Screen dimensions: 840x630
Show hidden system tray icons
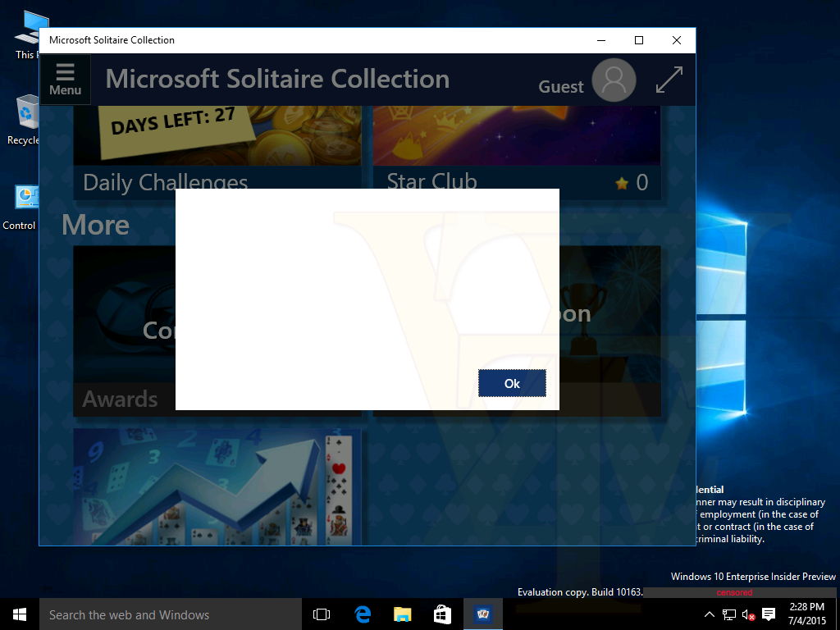point(709,614)
